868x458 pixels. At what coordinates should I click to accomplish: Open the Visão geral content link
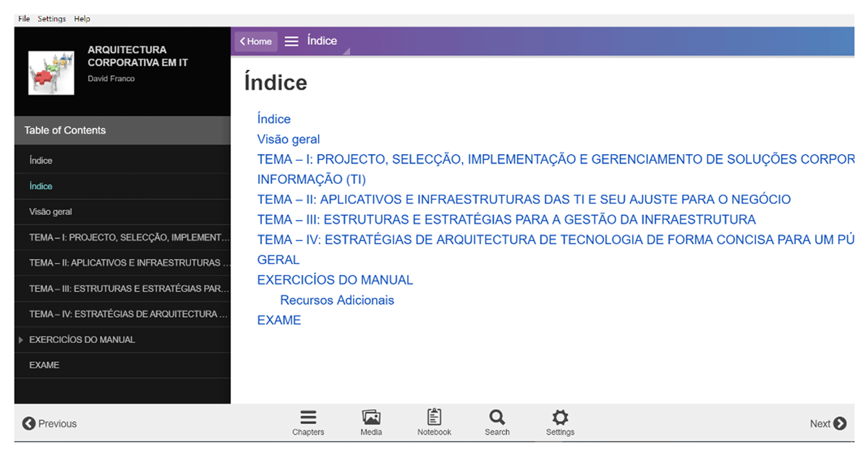coord(289,140)
